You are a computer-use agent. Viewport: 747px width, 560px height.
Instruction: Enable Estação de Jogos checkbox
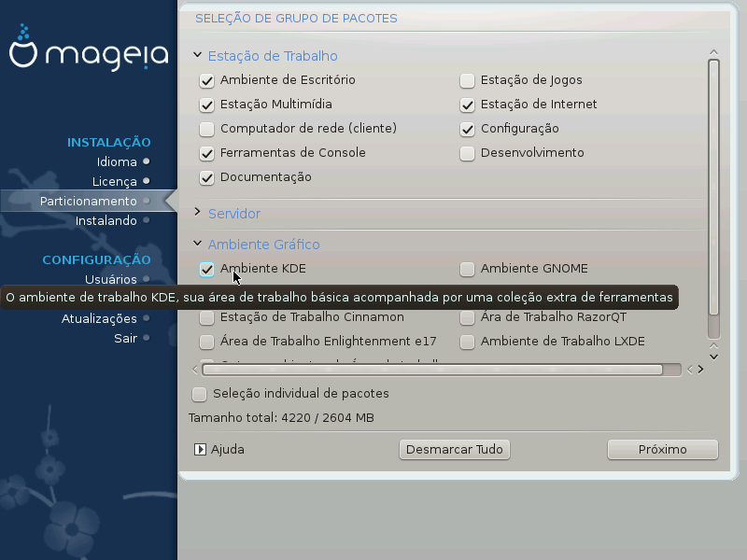pos(468,80)
